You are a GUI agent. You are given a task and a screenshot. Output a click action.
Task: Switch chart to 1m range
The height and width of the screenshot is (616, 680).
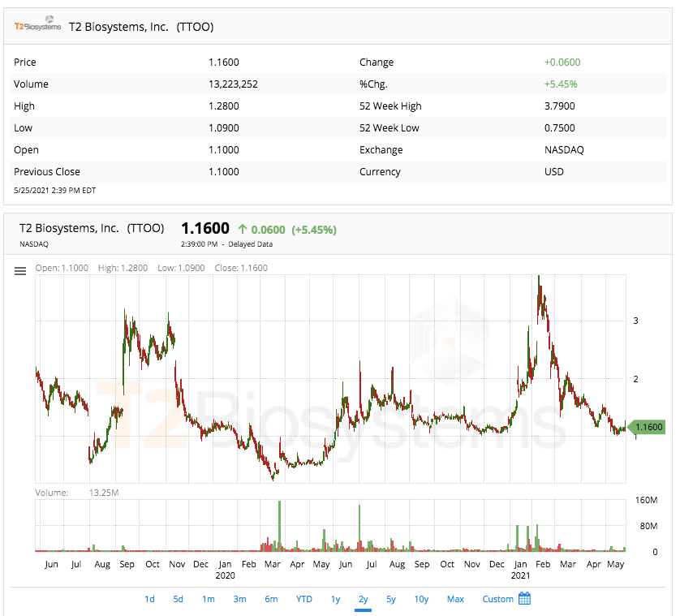[209, 599]
